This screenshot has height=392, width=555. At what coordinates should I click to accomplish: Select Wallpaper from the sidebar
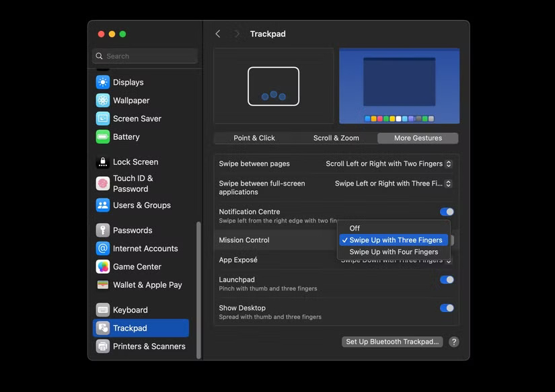click(129, 100)
